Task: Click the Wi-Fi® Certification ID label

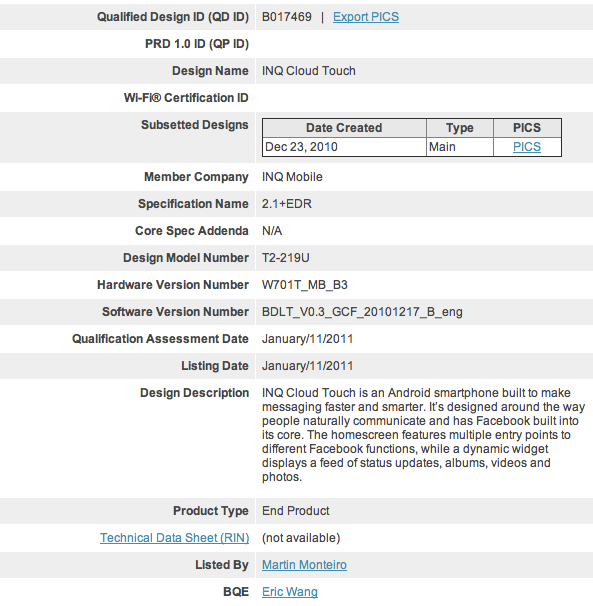Action: click(186, 98)
